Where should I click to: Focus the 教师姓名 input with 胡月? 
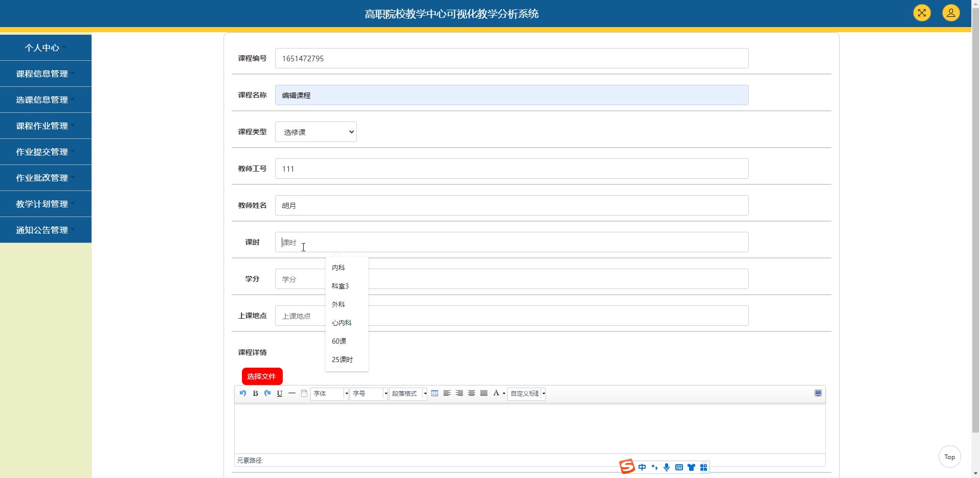point(512,205)
